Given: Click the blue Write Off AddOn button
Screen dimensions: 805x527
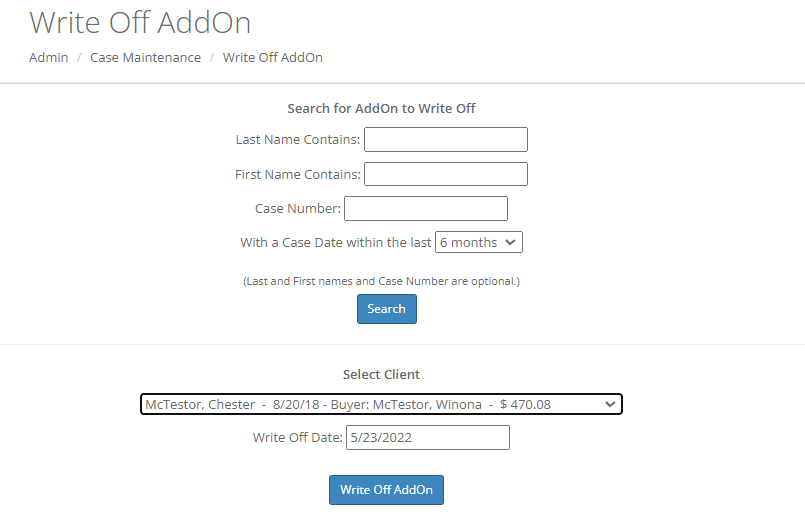Looking at the screenshot, I should (386, 490).
